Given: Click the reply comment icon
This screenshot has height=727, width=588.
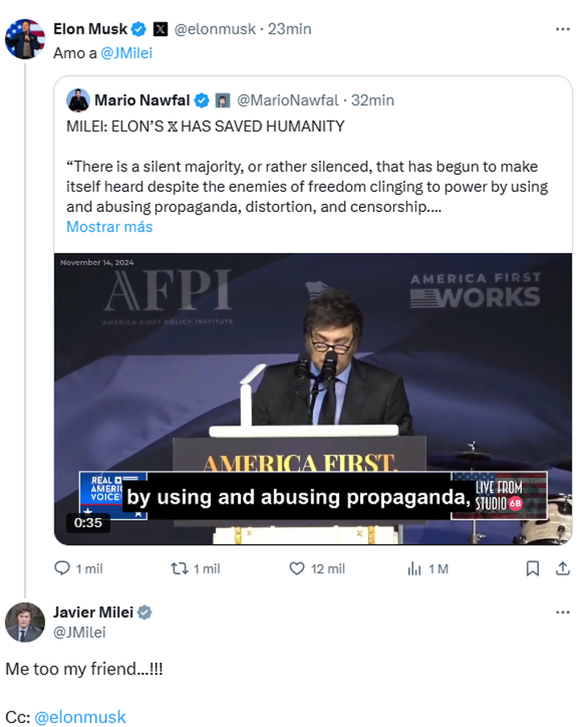Looking at the screenshot, I should [63, 568].
